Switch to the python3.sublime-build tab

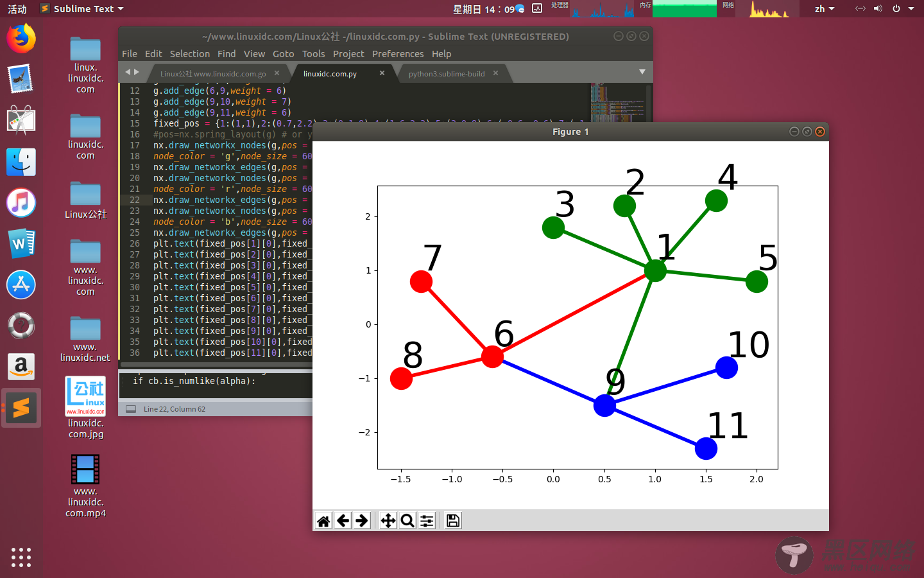click(x=447, y=74)
